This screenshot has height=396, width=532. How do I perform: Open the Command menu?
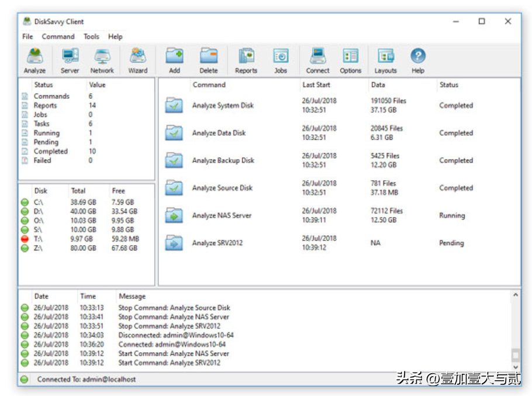coord(58,37)
